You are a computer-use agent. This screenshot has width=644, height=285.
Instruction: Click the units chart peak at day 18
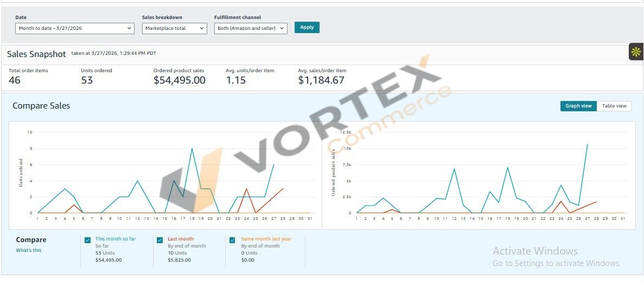pos(192,148)
